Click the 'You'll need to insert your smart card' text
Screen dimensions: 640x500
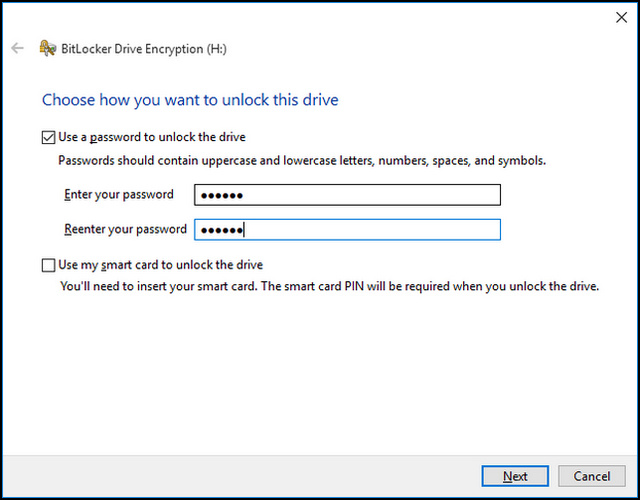[329, 287]
